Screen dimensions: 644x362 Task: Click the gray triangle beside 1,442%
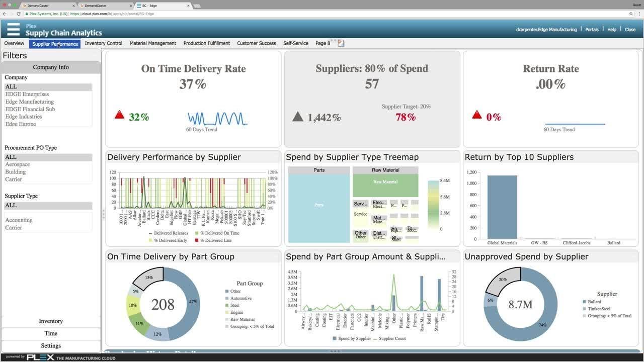pyautogui.click(x=298, y=117)
